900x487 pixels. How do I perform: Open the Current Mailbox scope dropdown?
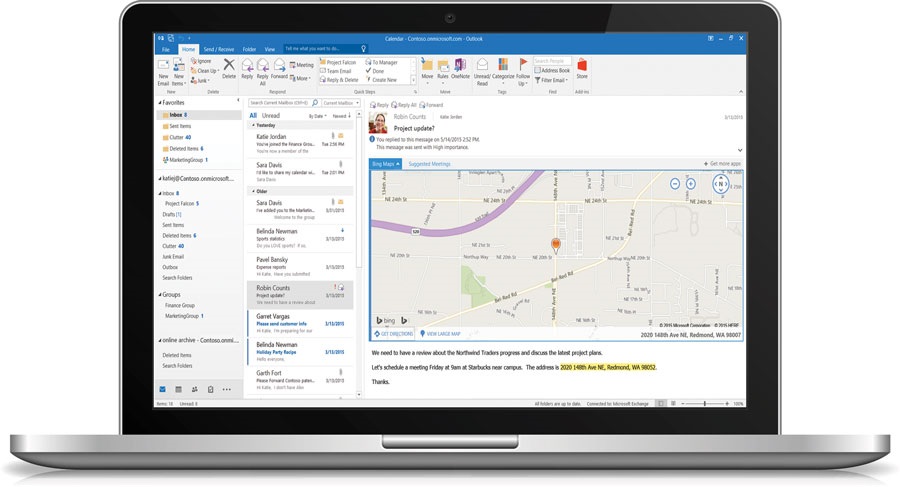coord(341,103)
